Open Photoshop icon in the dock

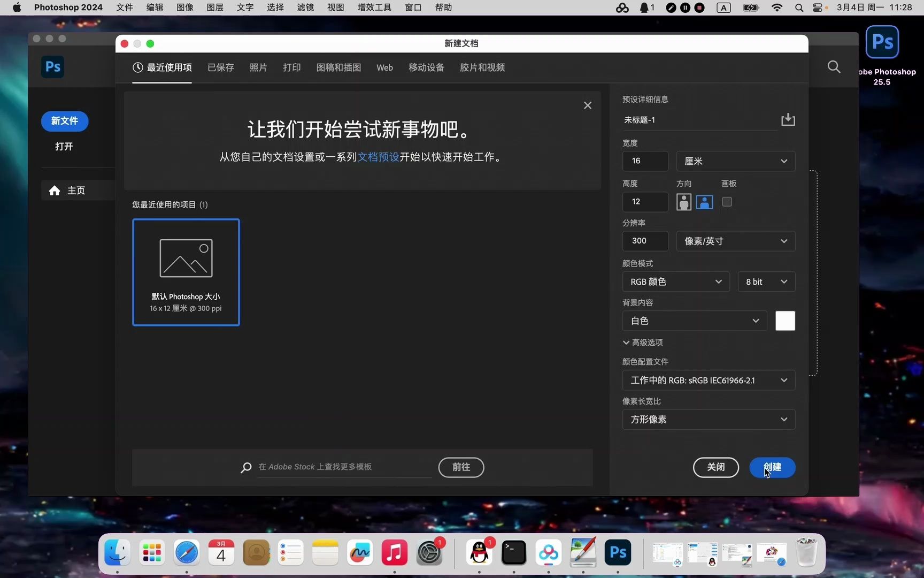[x=618, y=552]
